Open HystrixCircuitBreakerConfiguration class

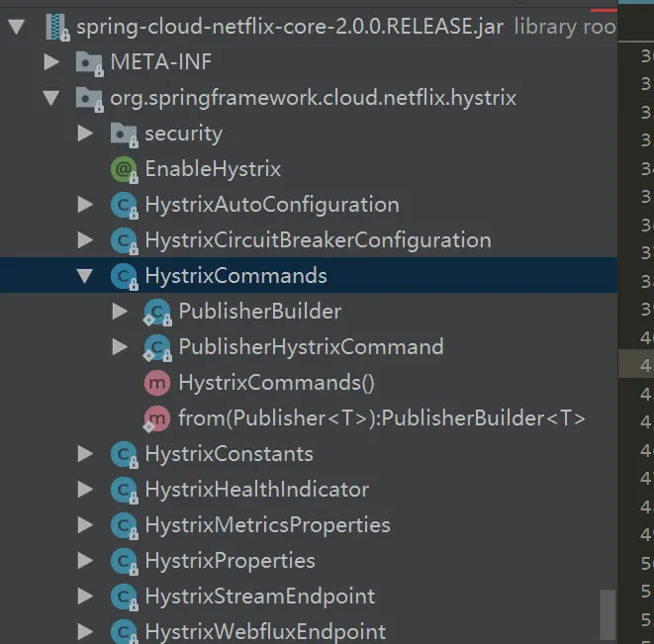pyautogui.click(x=318, y=240)
